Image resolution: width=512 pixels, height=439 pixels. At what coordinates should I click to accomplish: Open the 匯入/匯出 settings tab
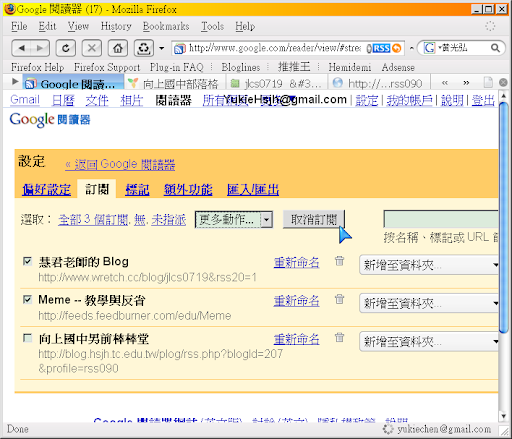[253, 189]
